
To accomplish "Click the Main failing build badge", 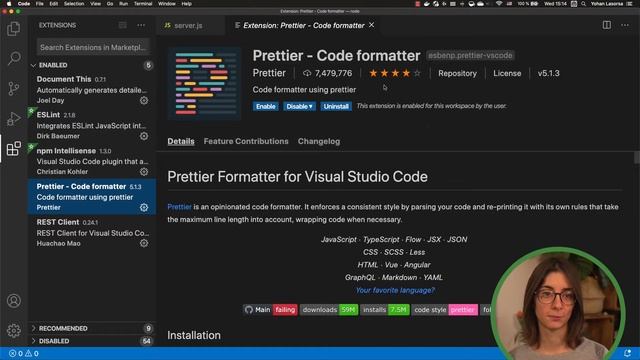I will tap(270, 310).
